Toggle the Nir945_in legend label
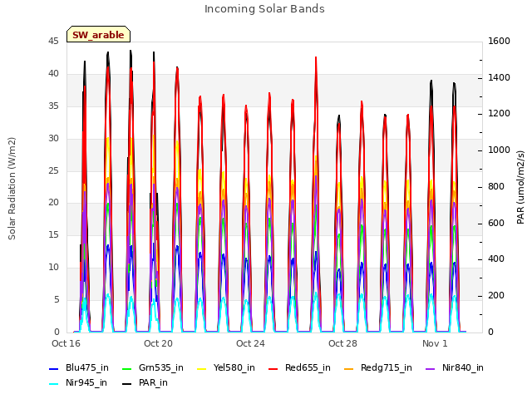532x399 pixels. (x=86, y=382)
